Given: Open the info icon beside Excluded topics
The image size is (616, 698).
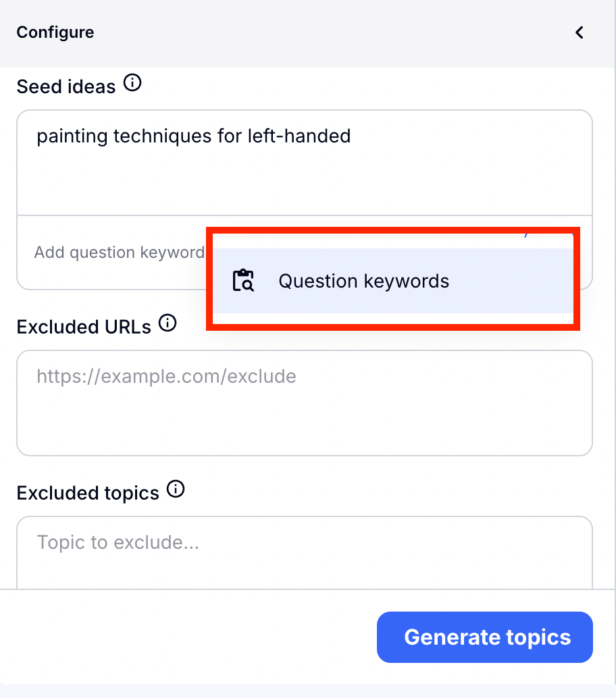Looking at the screenshot, I should [176, 489].
